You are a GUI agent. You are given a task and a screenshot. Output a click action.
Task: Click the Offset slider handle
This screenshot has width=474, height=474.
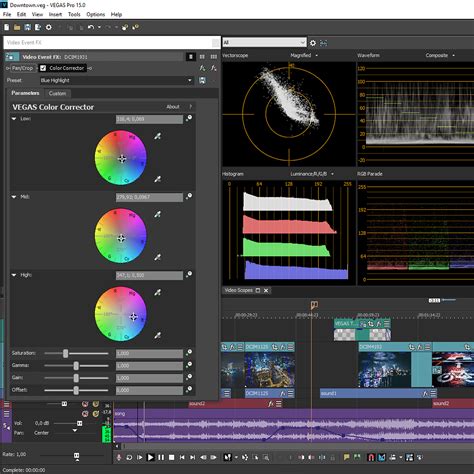coord(76,390)
